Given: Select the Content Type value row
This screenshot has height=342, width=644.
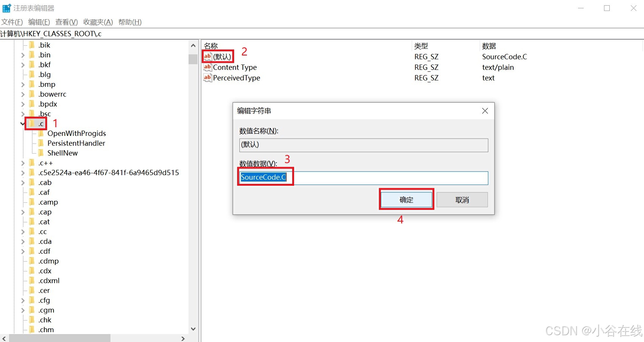Looking at the screenshot, I should pos(235,67).
